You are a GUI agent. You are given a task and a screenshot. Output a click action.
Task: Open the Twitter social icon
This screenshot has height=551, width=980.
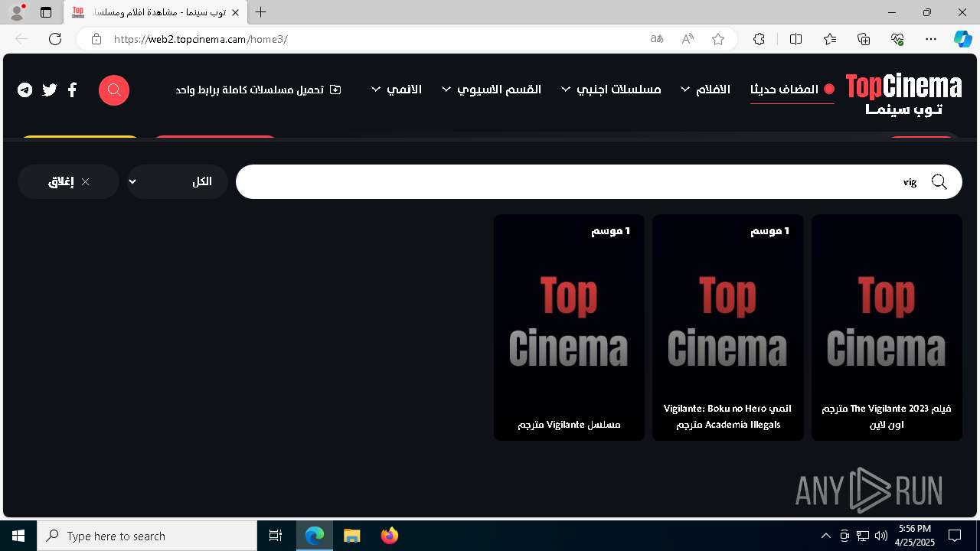[x=50, y=90]
